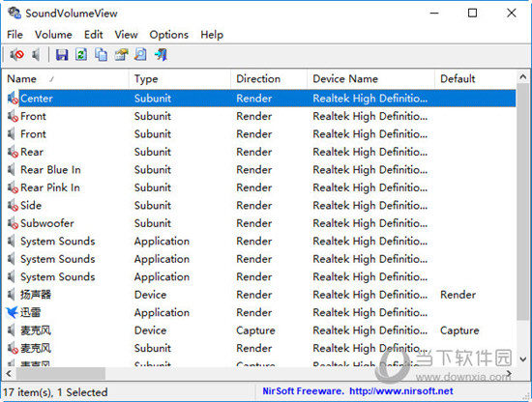This screenshot has width=532, height=402.
Task: Open the Volume menu
Action: coord(53,35)
